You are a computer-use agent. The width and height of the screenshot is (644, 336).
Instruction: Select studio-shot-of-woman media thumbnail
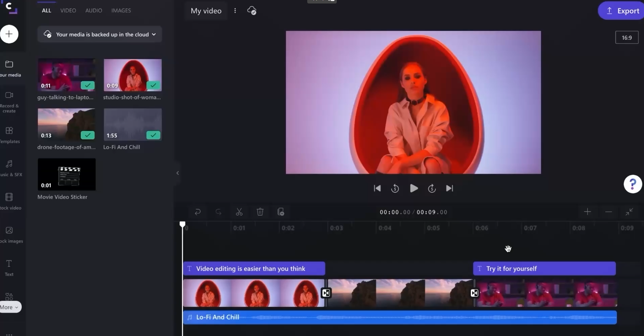pyautogui.click(x=132, y=75)
